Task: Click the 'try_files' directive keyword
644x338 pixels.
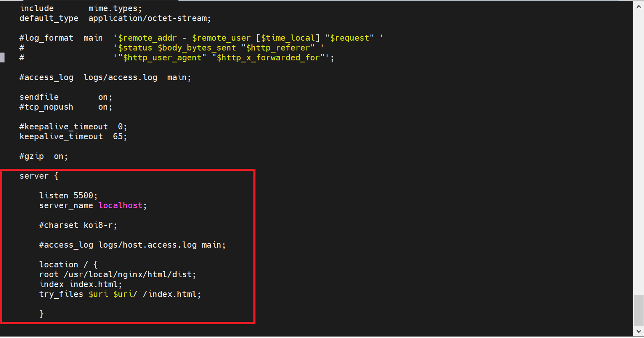Action: click(61, 294)
